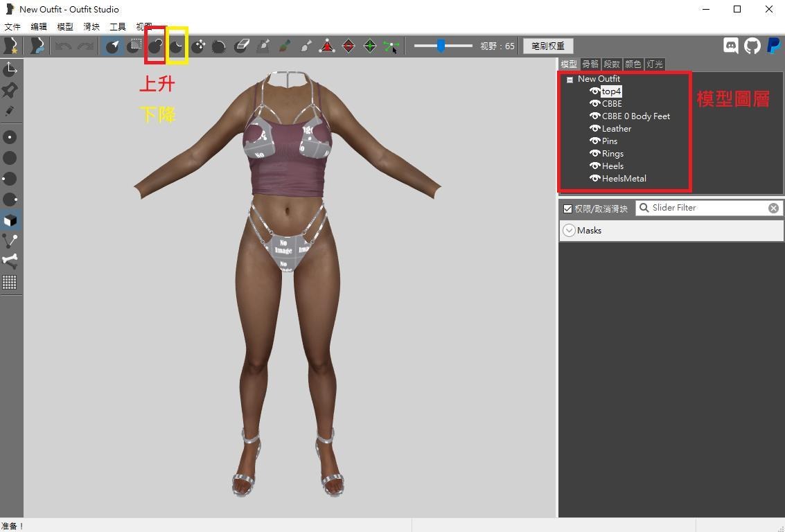Toggle visibility of HeelsMetal shape
Screen dimensions: 785x532
click(x=594, y=178)
